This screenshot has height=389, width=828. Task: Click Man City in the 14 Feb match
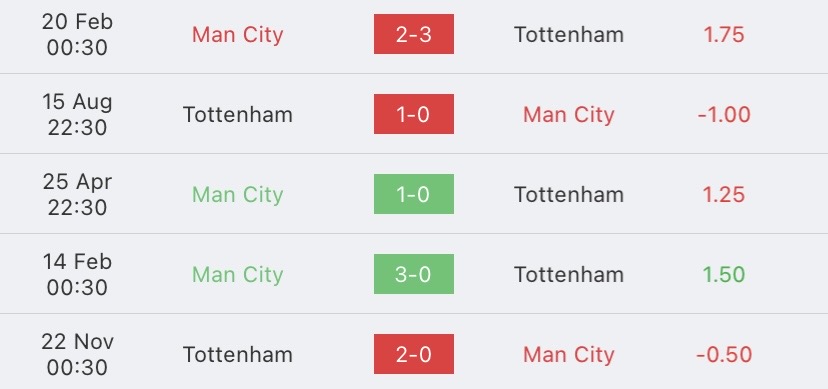[x=238, y=274]
